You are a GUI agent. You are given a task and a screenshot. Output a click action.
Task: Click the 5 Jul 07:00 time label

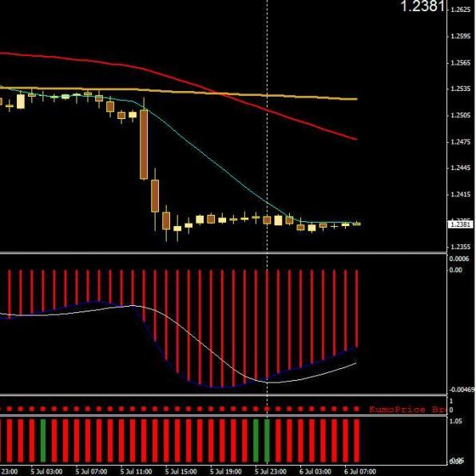pos(91,471)
